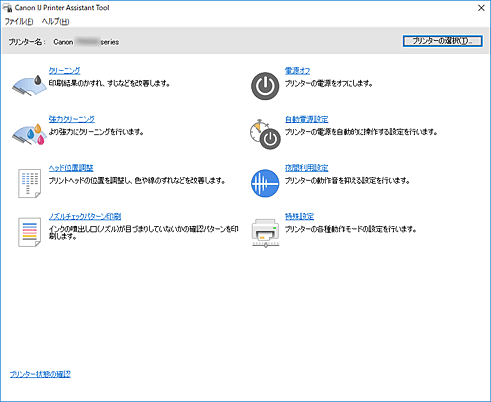Click the app icon in the title bar

tap(7, 7)
